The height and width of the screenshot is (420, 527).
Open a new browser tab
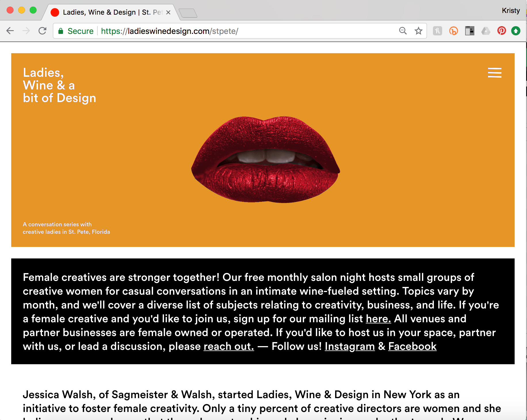tap(188, 13)
